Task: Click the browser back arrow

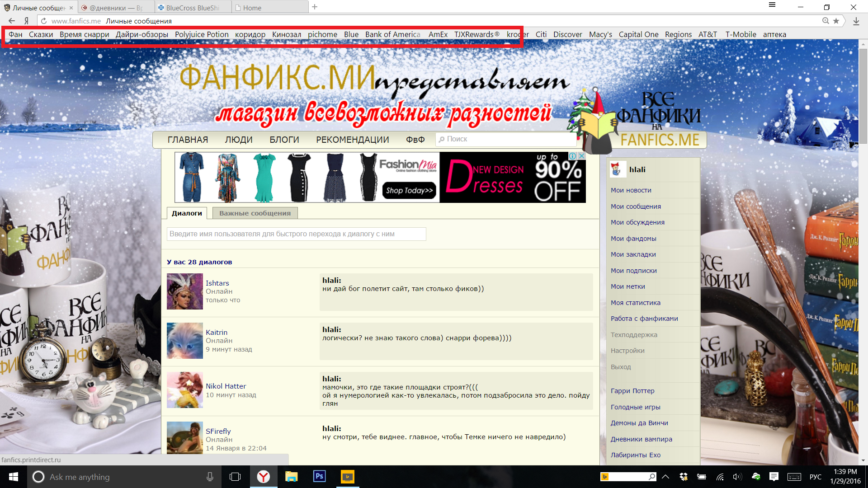Action: click(12, 21)
